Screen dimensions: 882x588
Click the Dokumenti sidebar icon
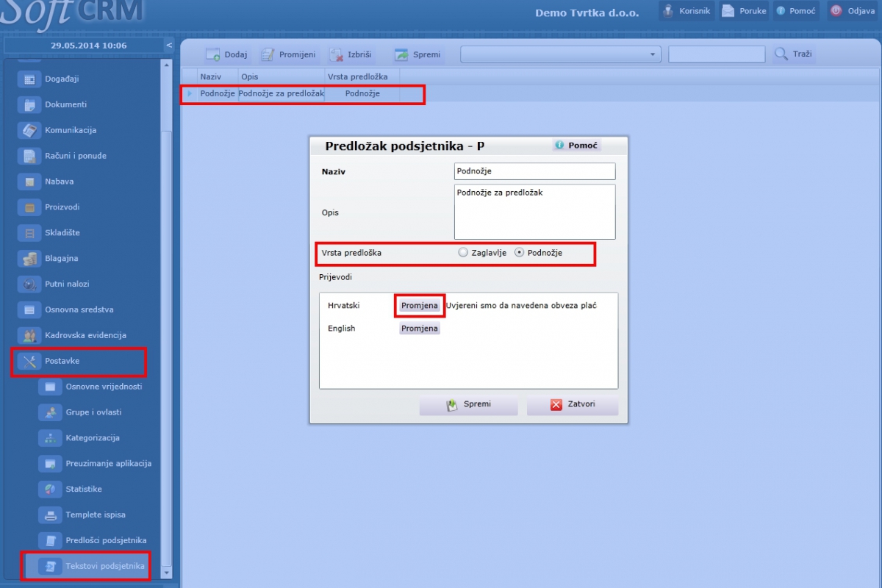pos(29,104)
